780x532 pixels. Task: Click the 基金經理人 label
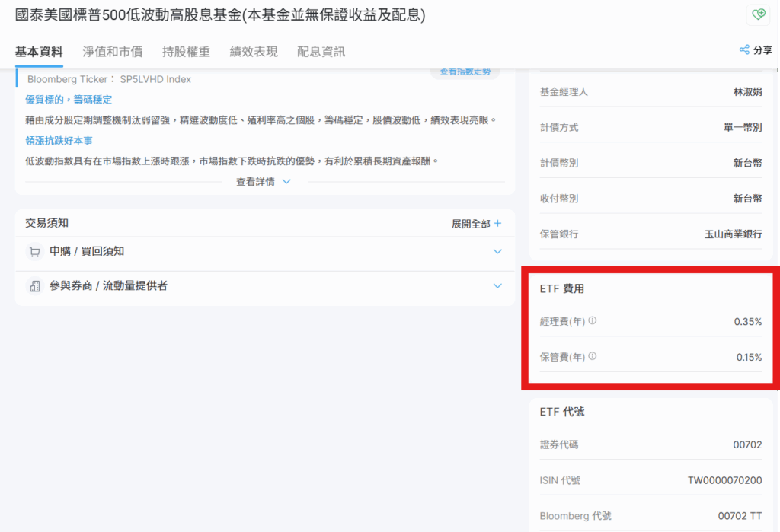564,92
